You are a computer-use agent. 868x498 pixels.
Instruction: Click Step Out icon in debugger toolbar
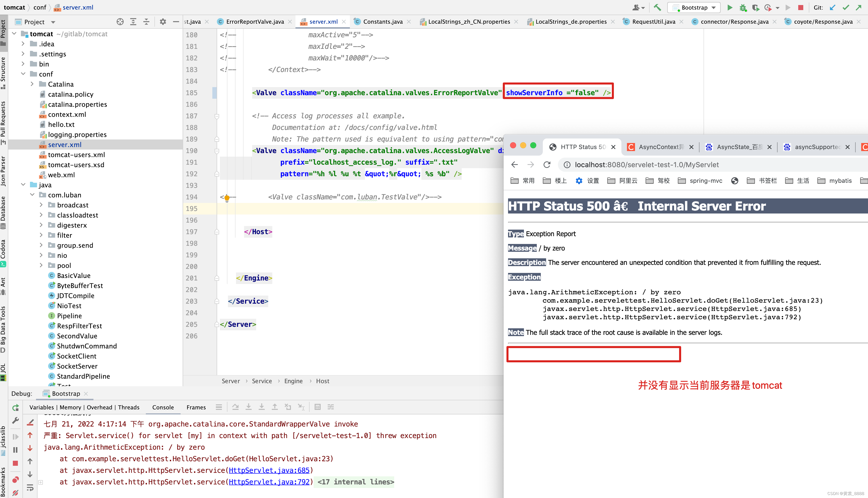click(x=275, y=407)
